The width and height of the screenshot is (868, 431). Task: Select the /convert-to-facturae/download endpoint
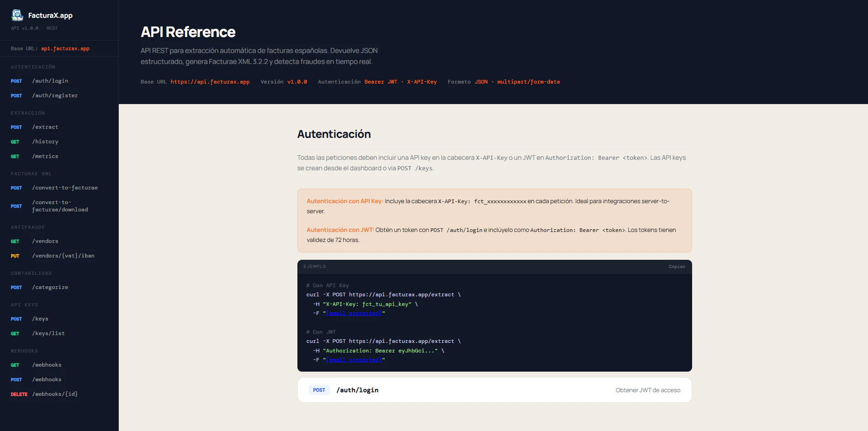click(x=59, y=206)
